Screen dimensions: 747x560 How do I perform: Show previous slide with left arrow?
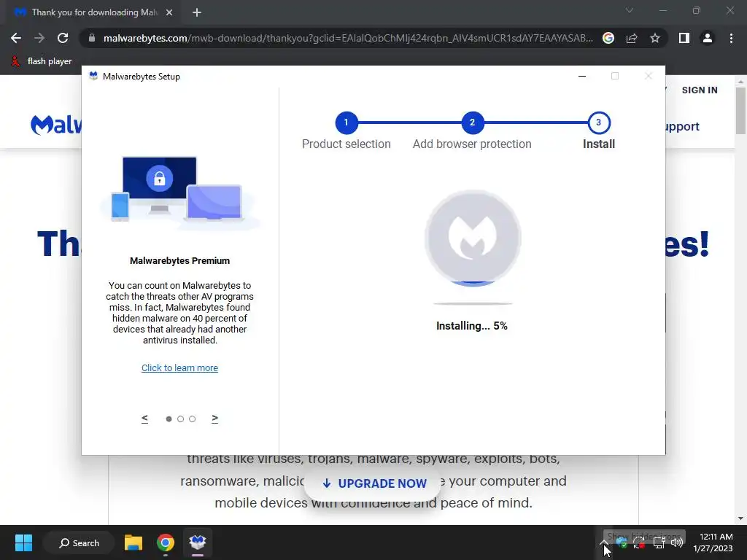[x=145, y=419]
